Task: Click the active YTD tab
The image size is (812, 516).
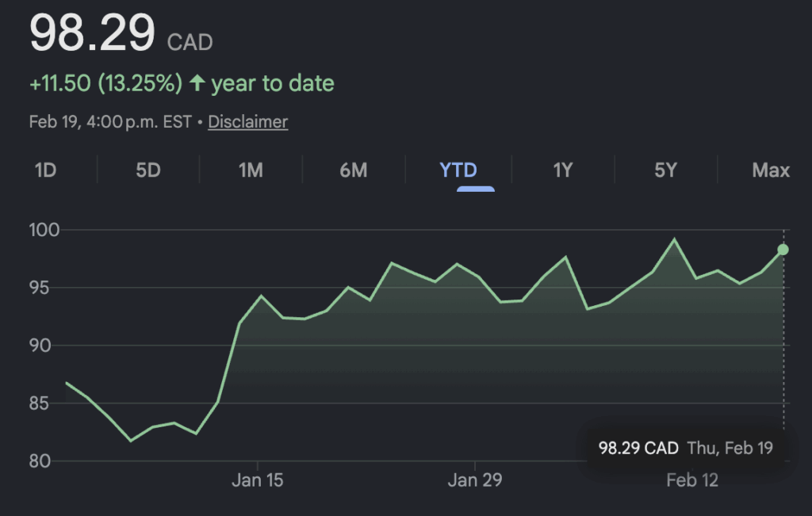Action: (x=458, y=170)
